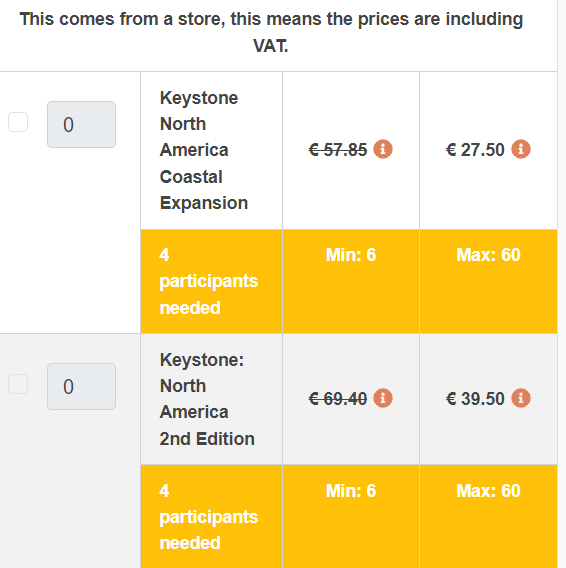Focus quantity field for Coastal Expansion
Viewport: 566px width, 568px height.
coord(82,124)
